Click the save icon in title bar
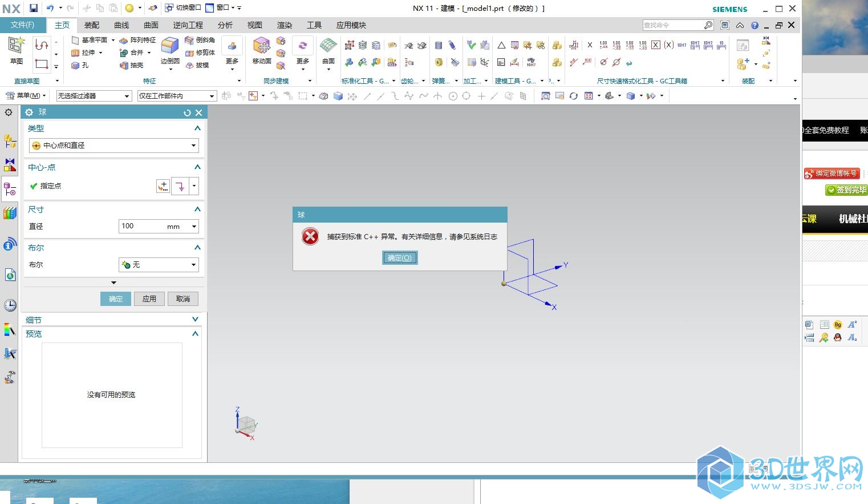868x504 pixels. coord(34,8)
